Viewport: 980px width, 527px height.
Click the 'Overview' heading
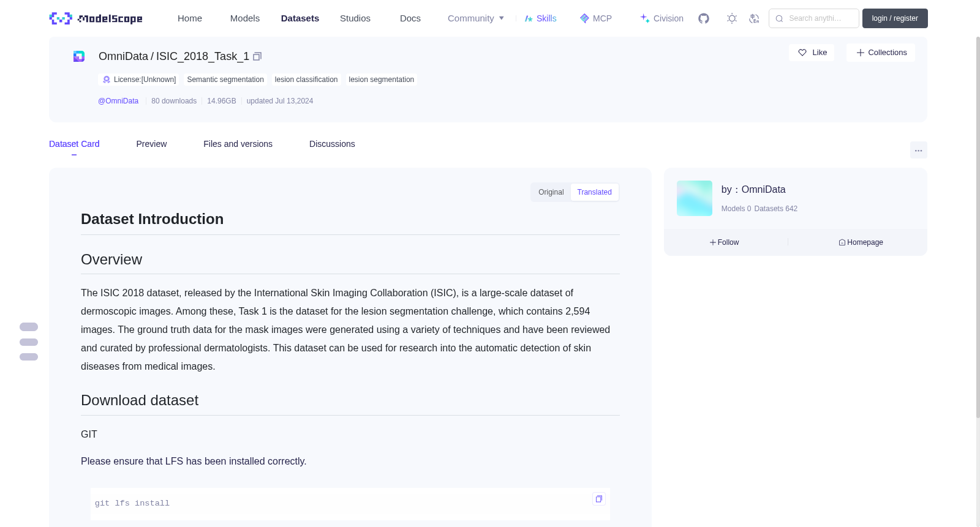pyautogui.click(x=111, y=260)
